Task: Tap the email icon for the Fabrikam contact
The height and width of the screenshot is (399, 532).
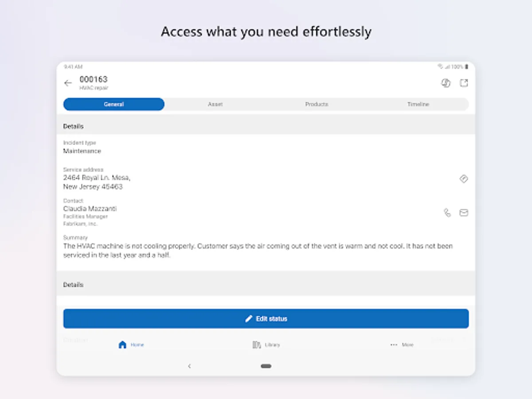Action: (464, 213)
